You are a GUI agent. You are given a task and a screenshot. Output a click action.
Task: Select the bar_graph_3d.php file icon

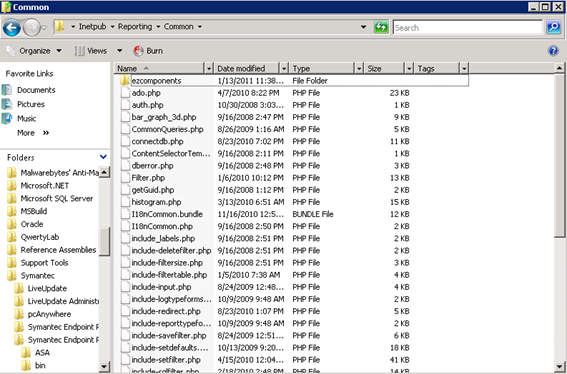point(125,117)
